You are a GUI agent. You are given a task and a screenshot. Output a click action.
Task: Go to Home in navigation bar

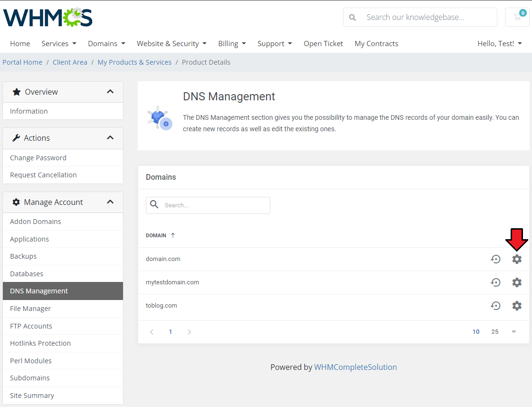(20, 43)
